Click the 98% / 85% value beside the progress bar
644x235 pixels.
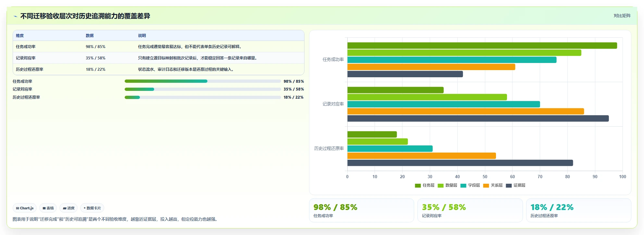[294, 81]
